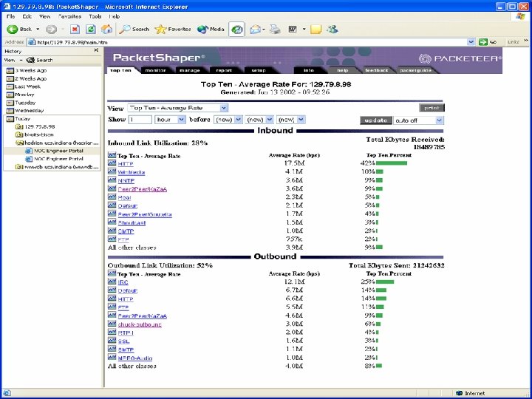Toggle the History toolbar icon
Screen dimensions: 532x399
[236, 30]
